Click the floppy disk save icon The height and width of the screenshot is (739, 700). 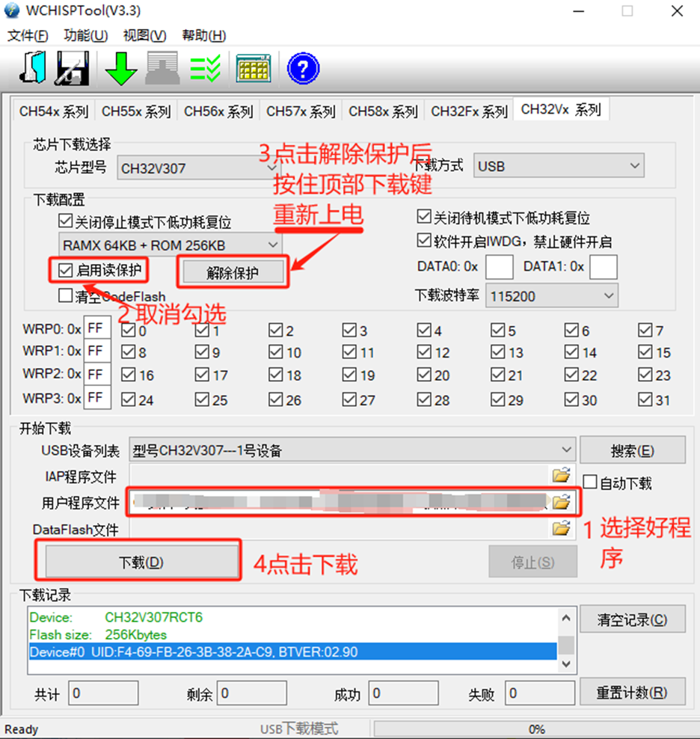[73, 69]
